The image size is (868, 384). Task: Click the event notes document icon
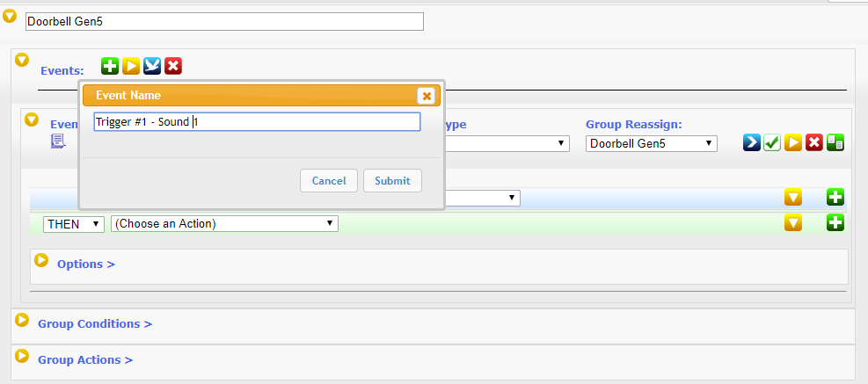[58, 141]
